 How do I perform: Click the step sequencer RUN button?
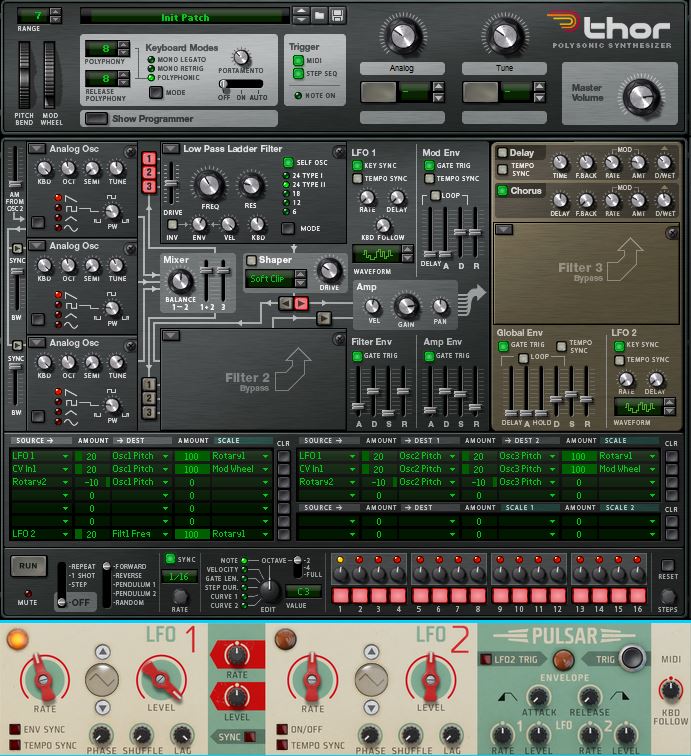coord(28,566)
